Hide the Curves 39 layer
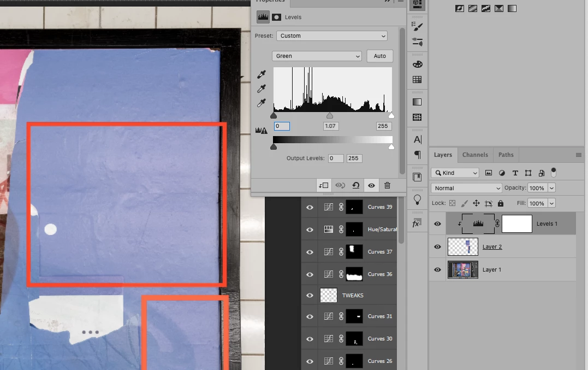 tap(310, 207)
